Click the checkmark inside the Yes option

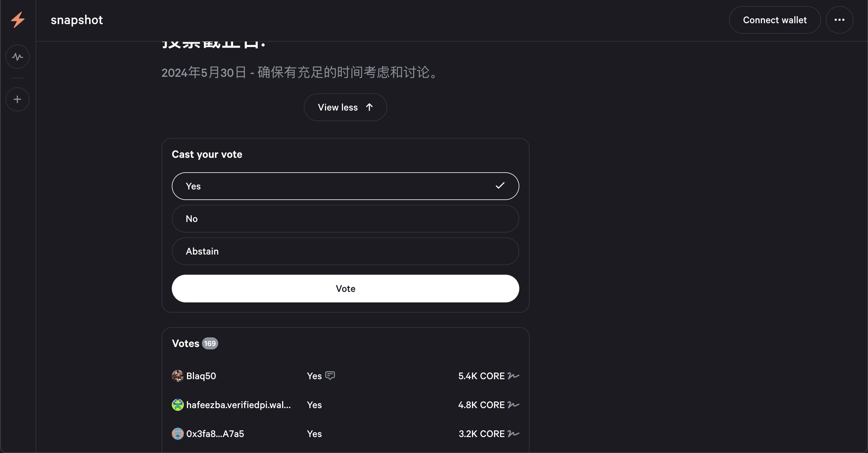pos(500,186)
